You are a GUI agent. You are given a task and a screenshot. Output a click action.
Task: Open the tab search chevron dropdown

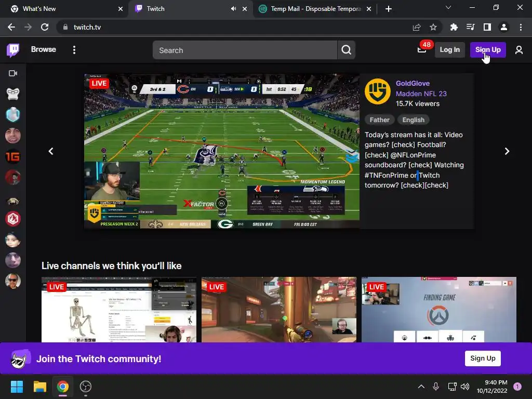tap(448, 7)
